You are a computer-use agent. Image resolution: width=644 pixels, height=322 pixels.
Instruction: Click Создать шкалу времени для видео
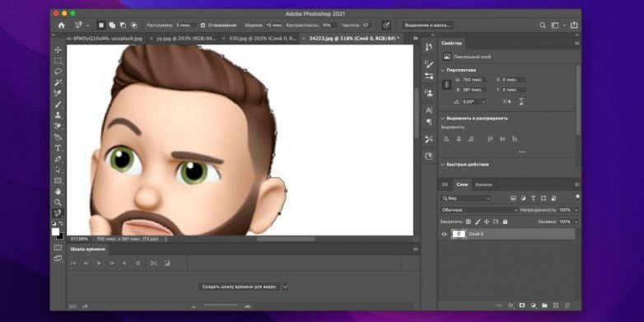239,287
